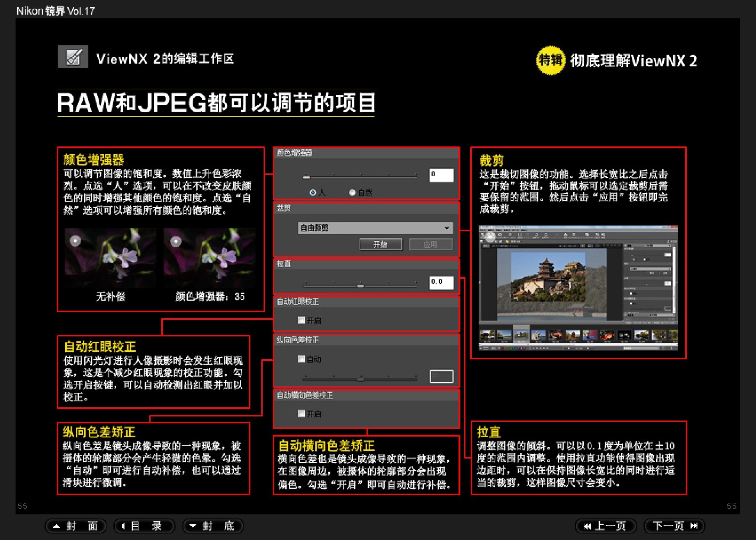Click the axial aberration value box
This screenshot has width=756, height=540.
(441, 376)
